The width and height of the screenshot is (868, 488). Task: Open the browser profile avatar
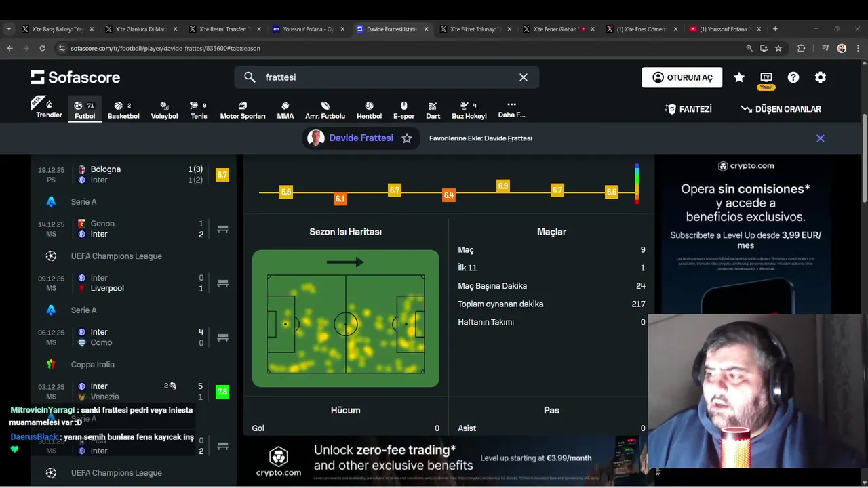tap(842, 48)
